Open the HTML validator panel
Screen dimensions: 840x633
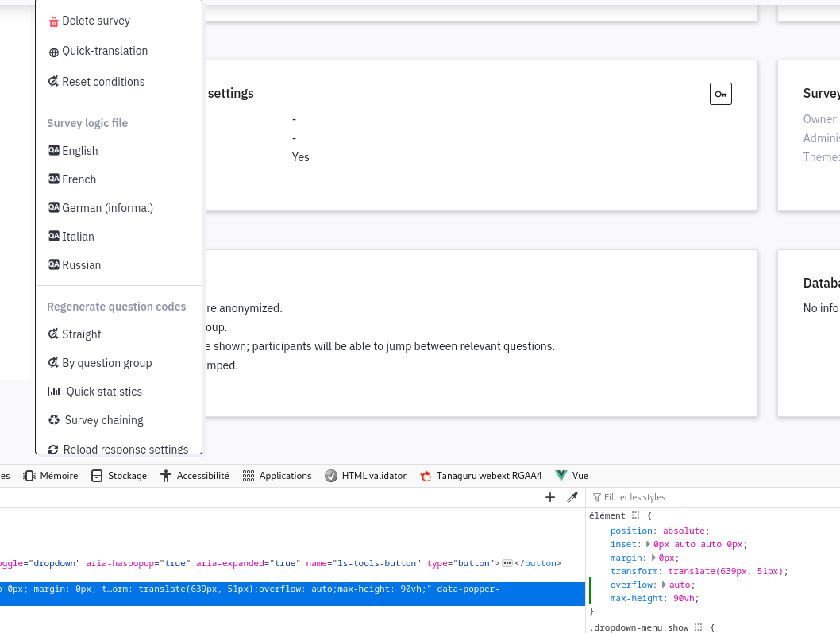click(365, 476)
